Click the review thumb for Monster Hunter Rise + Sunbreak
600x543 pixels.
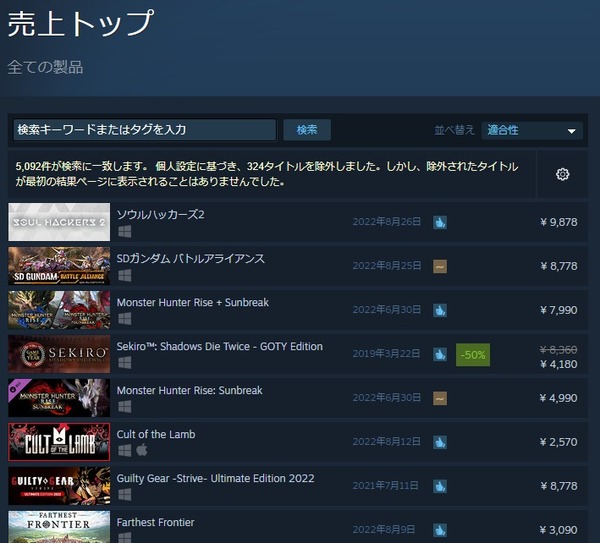tap(440, 310)
